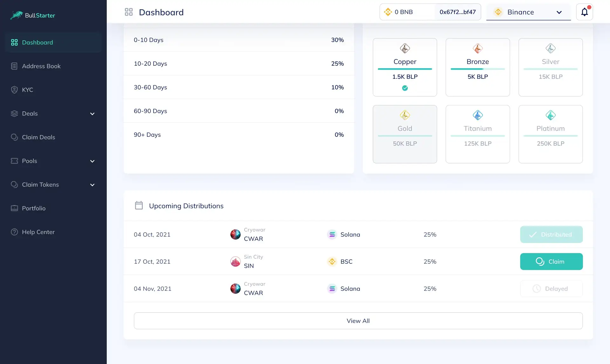Open the Binance network dropdown
610x364 pixels.
[x=528, y=12]
